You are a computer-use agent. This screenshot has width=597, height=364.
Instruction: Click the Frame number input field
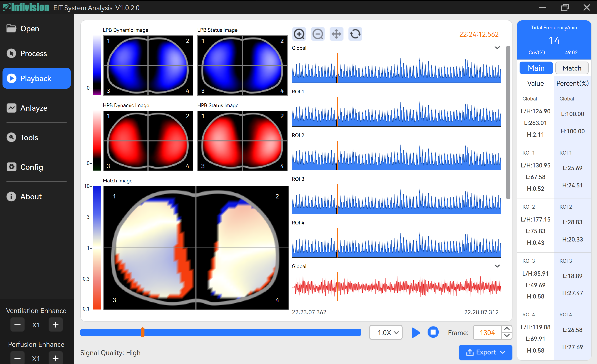coord(487,333)
